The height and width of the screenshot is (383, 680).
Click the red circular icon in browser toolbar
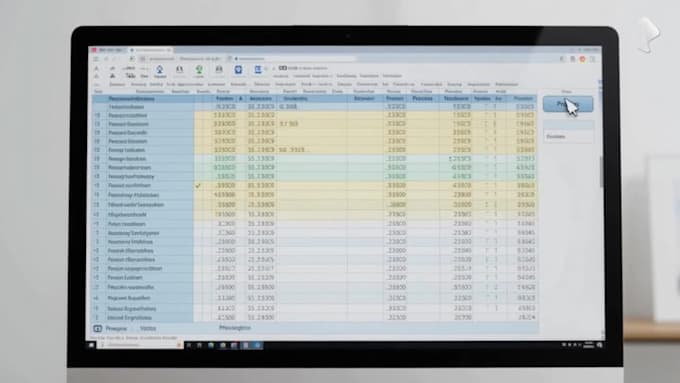point(582,59)
